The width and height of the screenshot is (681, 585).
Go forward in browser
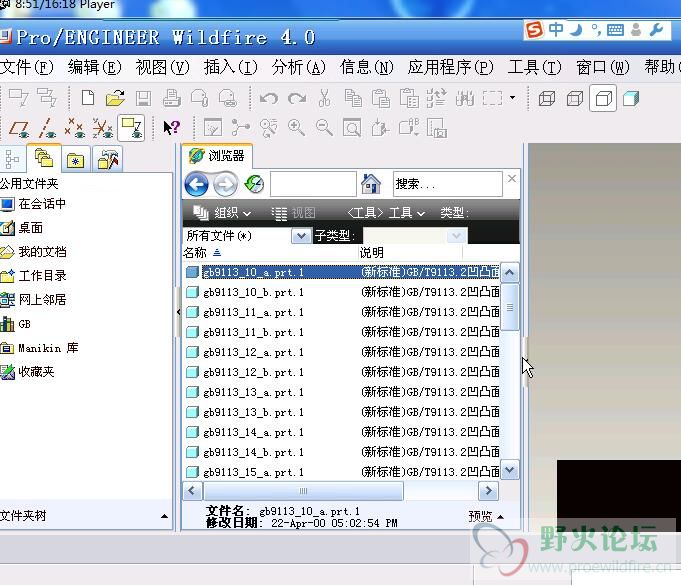225,185
